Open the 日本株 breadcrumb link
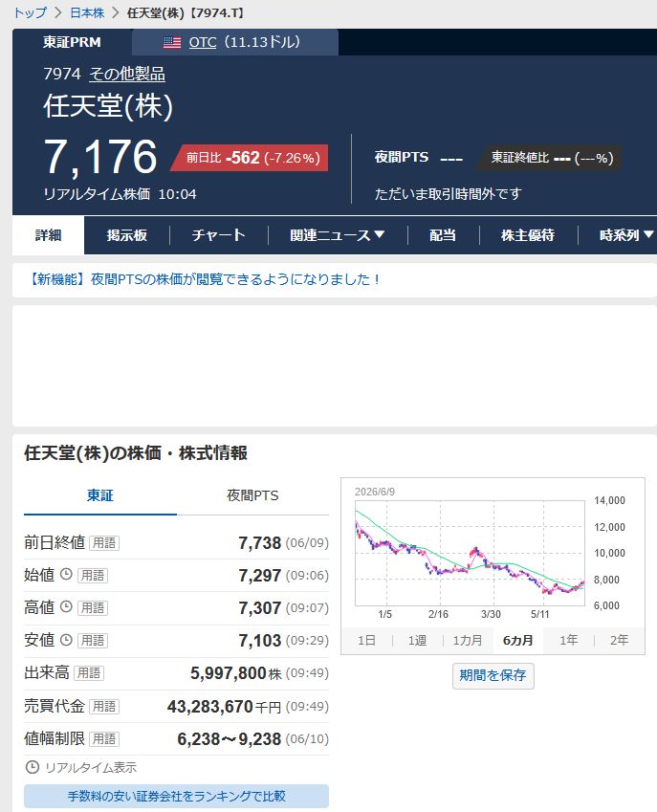657x812 pixels. click(x=87, y=12)
